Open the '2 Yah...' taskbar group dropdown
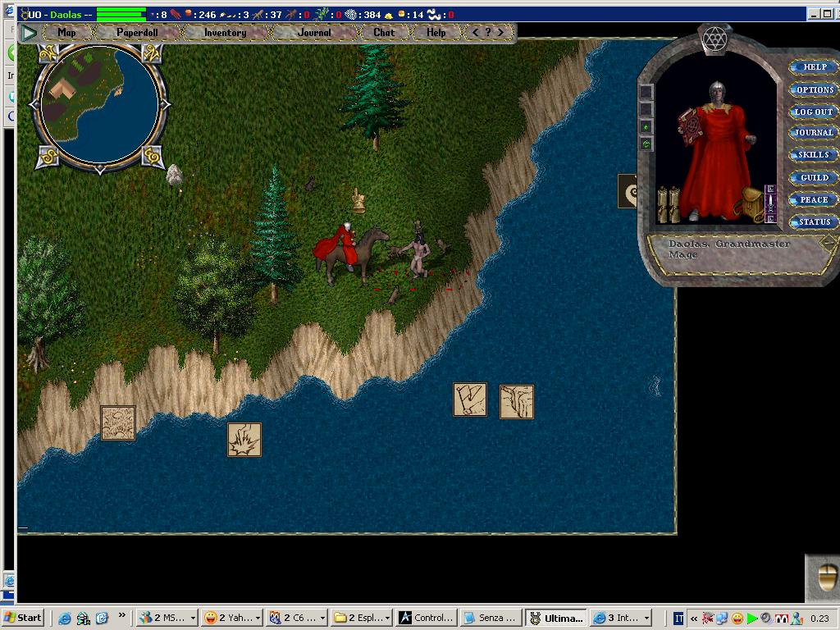This screenshot has width=840, height=630. (232, 618)
